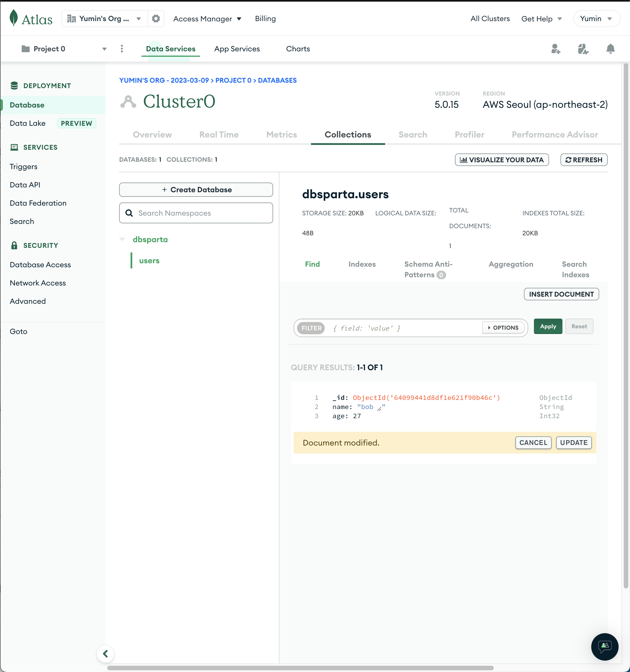Open the cluster Search tab
The width and height of the screenshot is (630, 672).
click(x=413, y=135)
